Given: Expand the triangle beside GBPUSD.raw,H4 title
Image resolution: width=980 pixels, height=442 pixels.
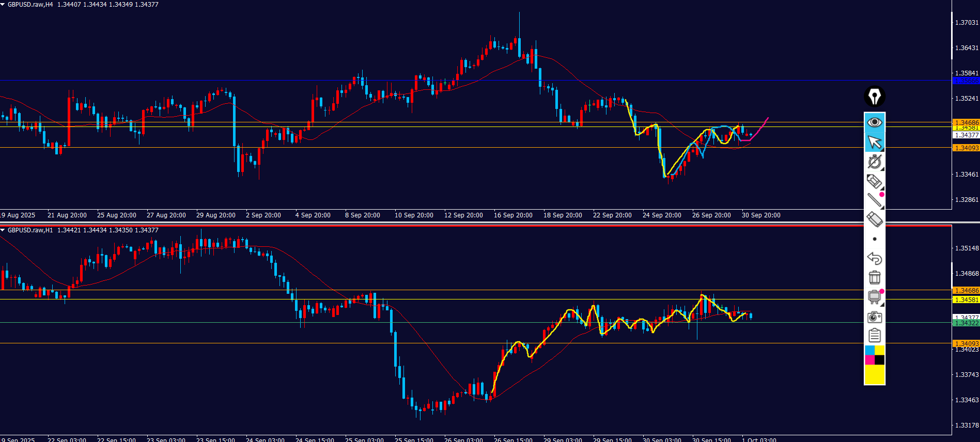Looking at the screenshot, I should click(3, 5).
